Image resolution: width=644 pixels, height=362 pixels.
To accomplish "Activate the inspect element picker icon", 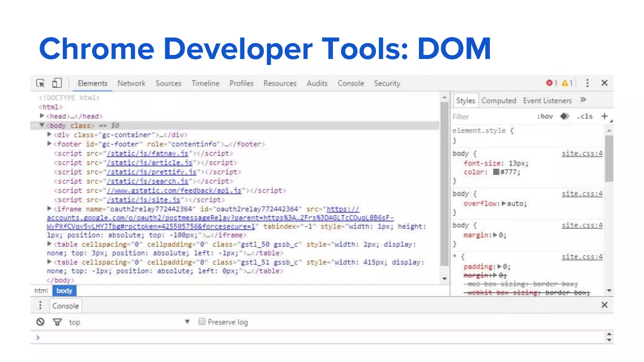I will 40,83.
